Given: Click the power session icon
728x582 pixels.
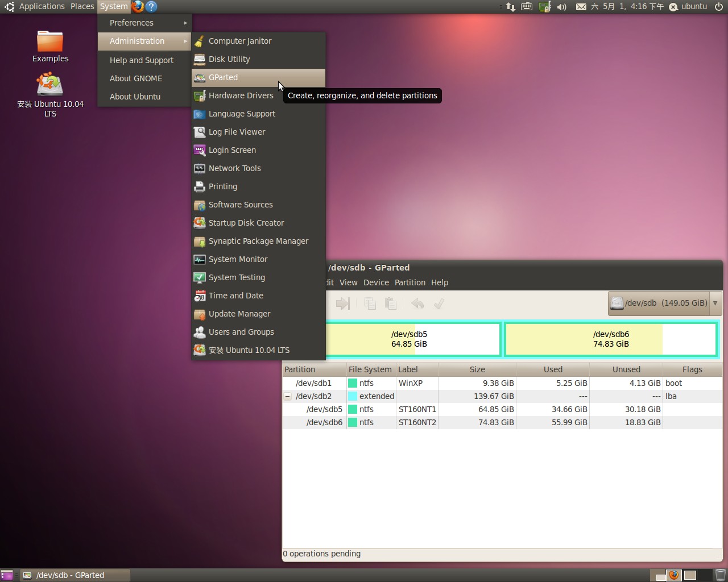Looking at the screenshot, I should click(719, 7).
